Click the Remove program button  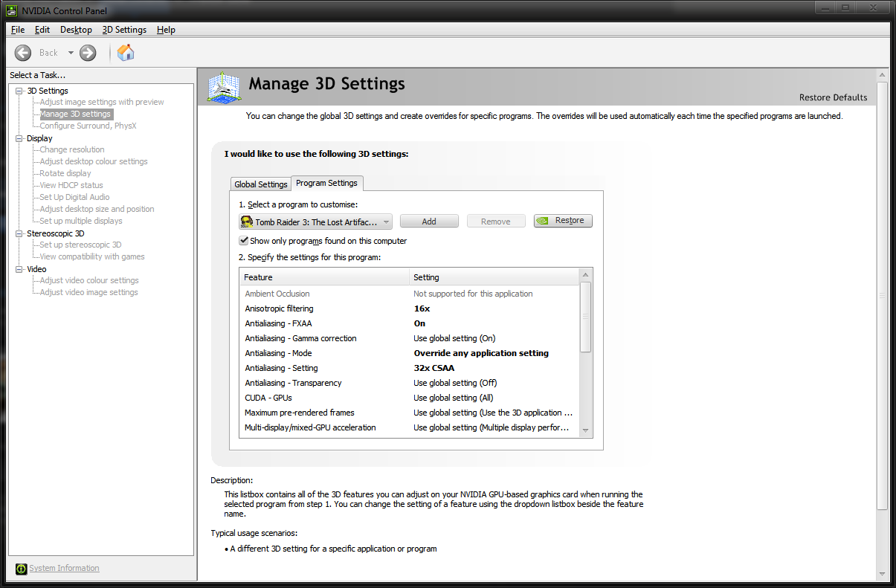(x=496, y=222)
